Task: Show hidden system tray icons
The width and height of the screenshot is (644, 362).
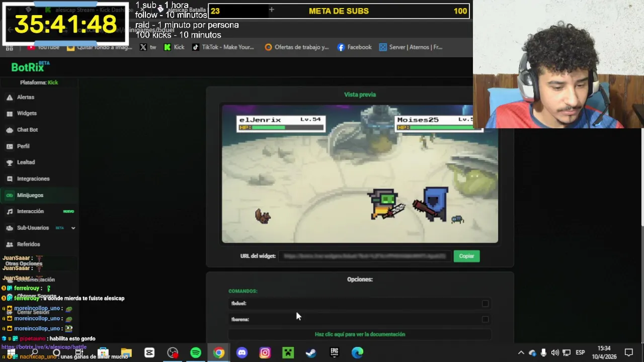Action: click(521, 353)
